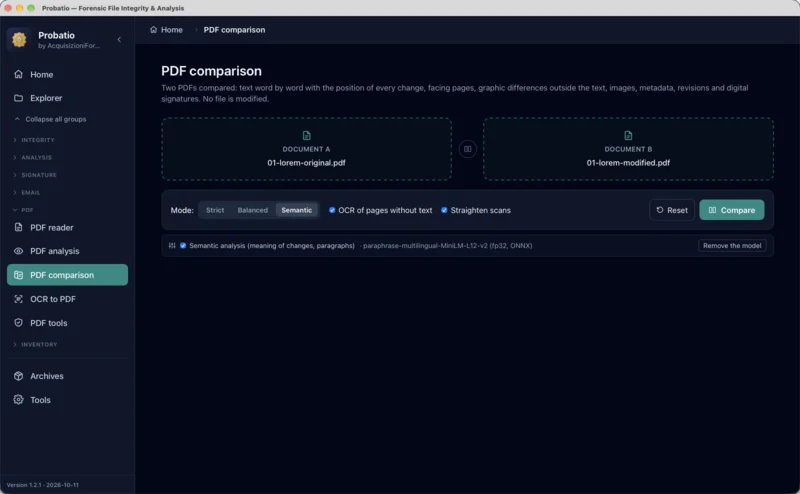800x494 pixels.
Task: Click Remove the model button
Action: click(x=732, y=245)
